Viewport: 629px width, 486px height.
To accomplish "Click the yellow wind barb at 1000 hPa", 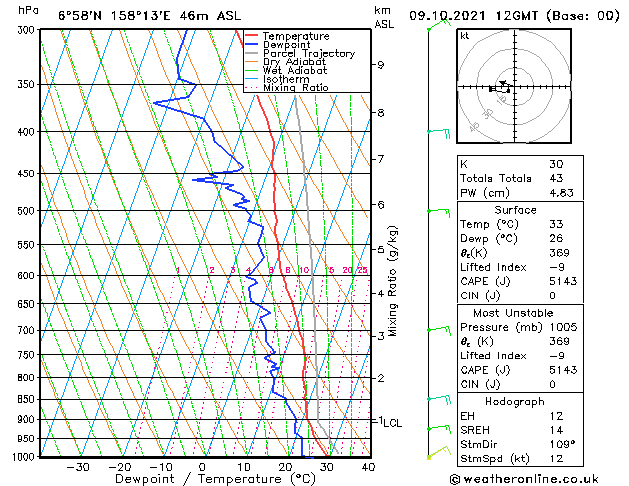I will point(439,453).
